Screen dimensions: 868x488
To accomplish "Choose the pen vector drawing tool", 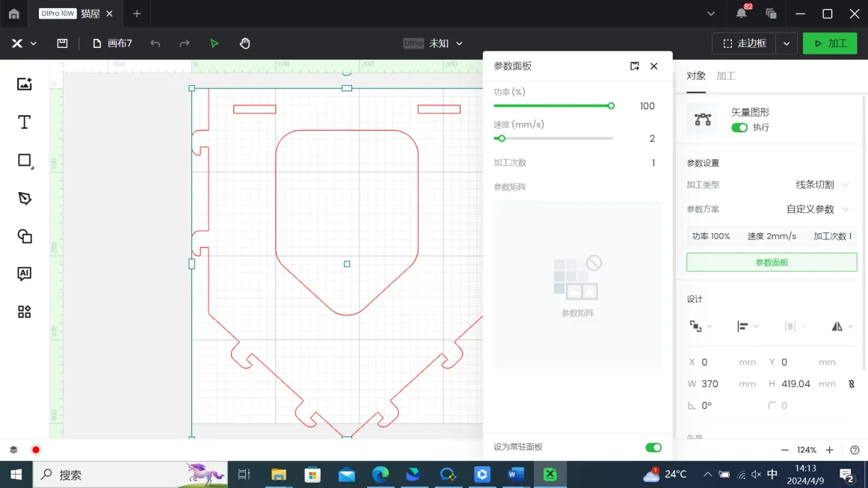I will pos(25,198).
